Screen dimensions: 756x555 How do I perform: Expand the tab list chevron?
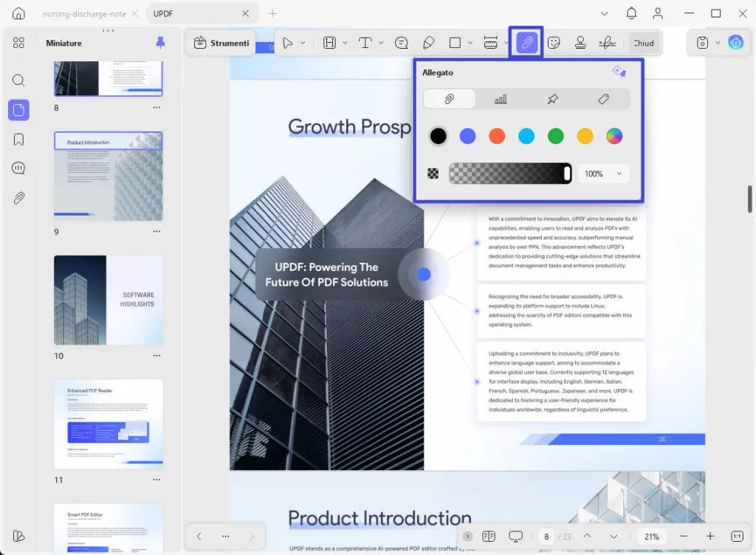[x=604, y=13]
